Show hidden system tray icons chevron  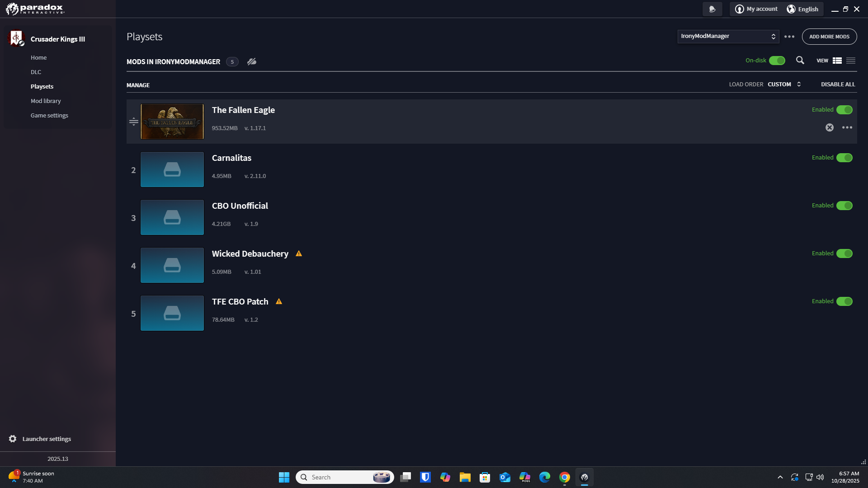click(780, 477)
